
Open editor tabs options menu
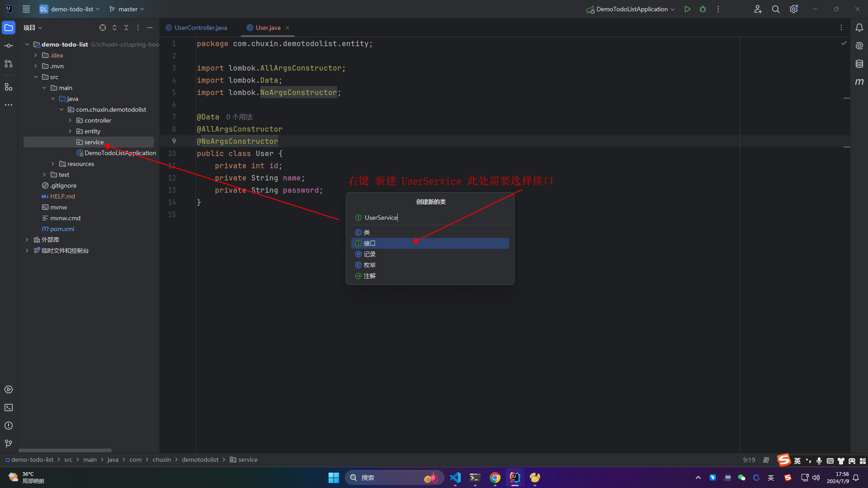841,28
